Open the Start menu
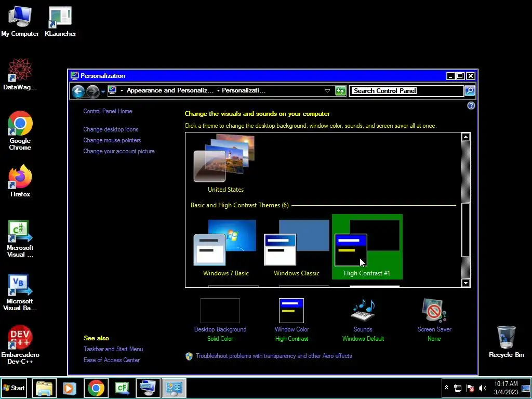 point(14,388)
